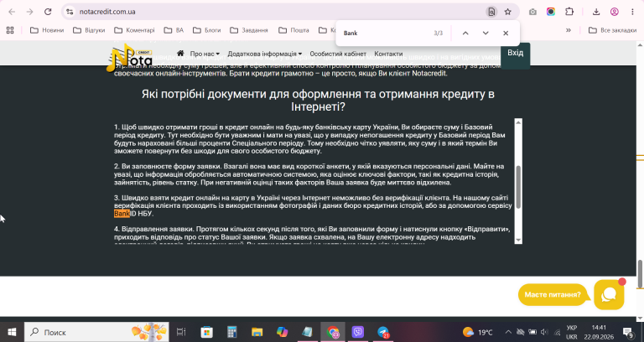Open the colorful circle extension
This screenshot has width=644, height=342.
[x=551, y=12]
